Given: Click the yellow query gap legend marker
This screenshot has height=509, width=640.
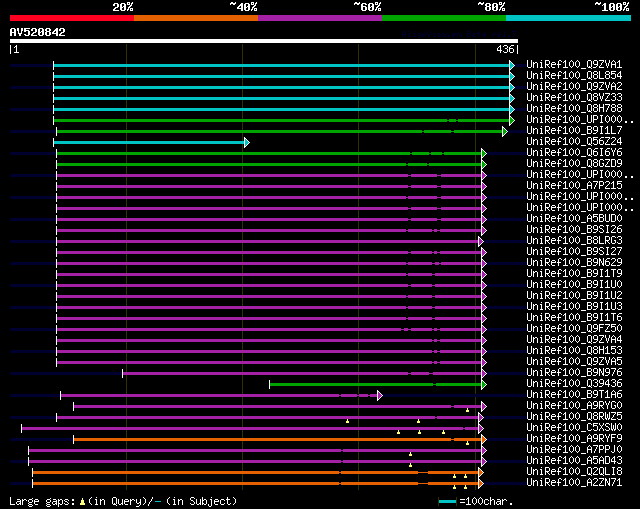Looking at the screenshot, I should (82, 501).
